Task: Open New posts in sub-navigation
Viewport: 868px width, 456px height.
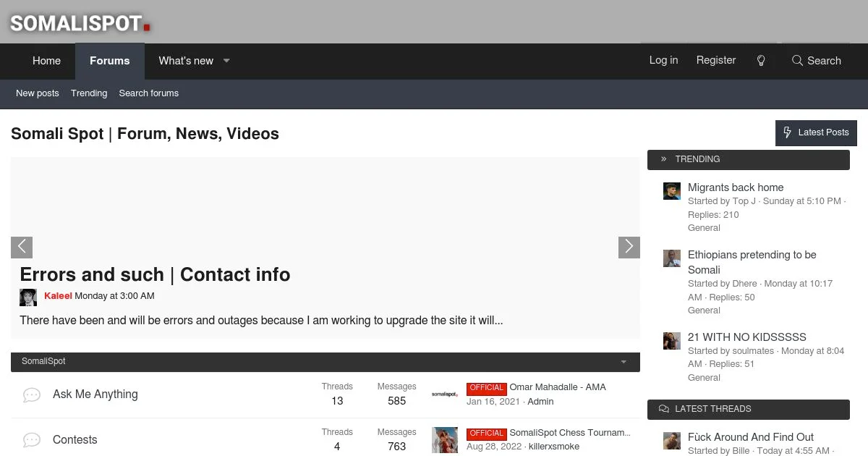Action: (x=38, y=93)
